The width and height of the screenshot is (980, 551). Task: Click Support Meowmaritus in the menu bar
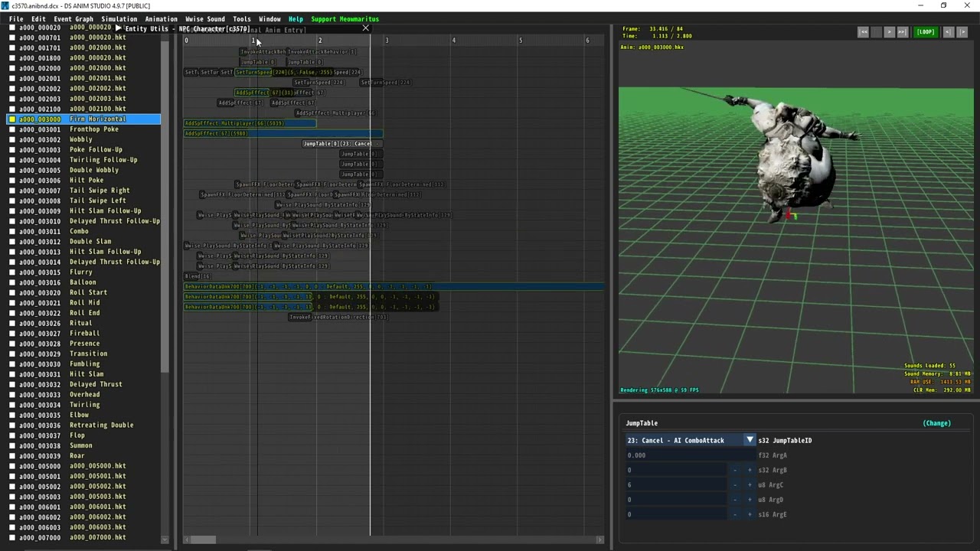(345, 19)
